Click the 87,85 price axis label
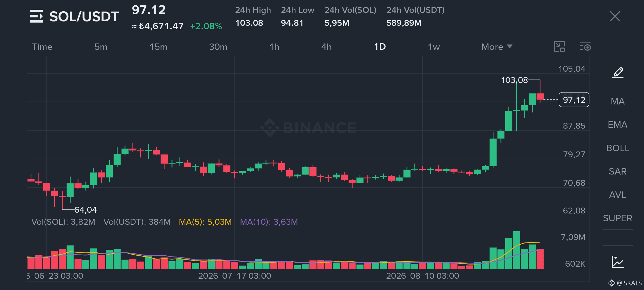 pos(574,126)
